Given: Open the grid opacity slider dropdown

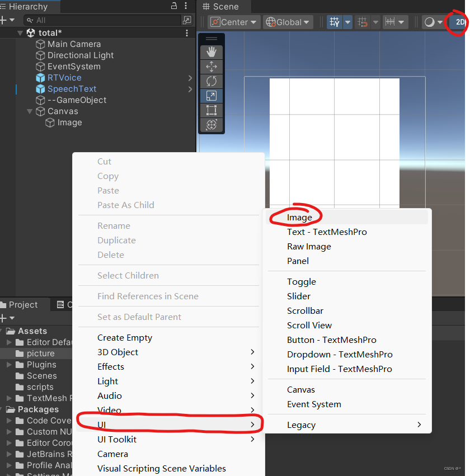Looking at the screenshot, I should click(x=347, y=22).
